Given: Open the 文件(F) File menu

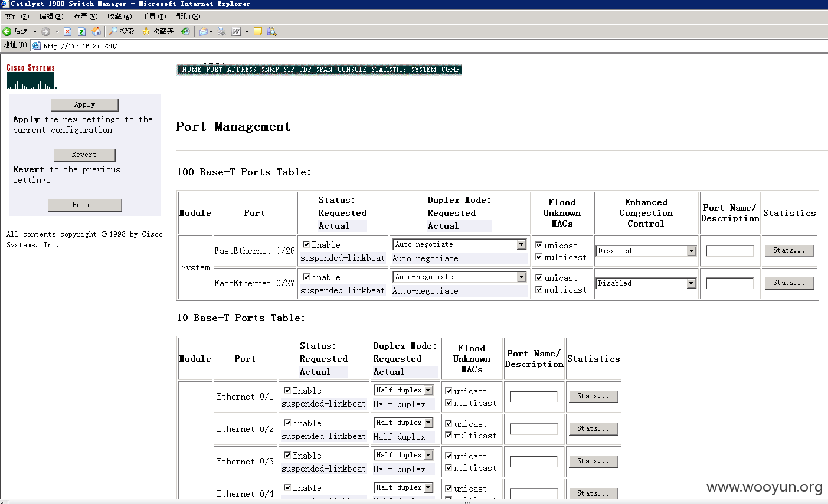Looking at the screenshot, I should (17, 17).
